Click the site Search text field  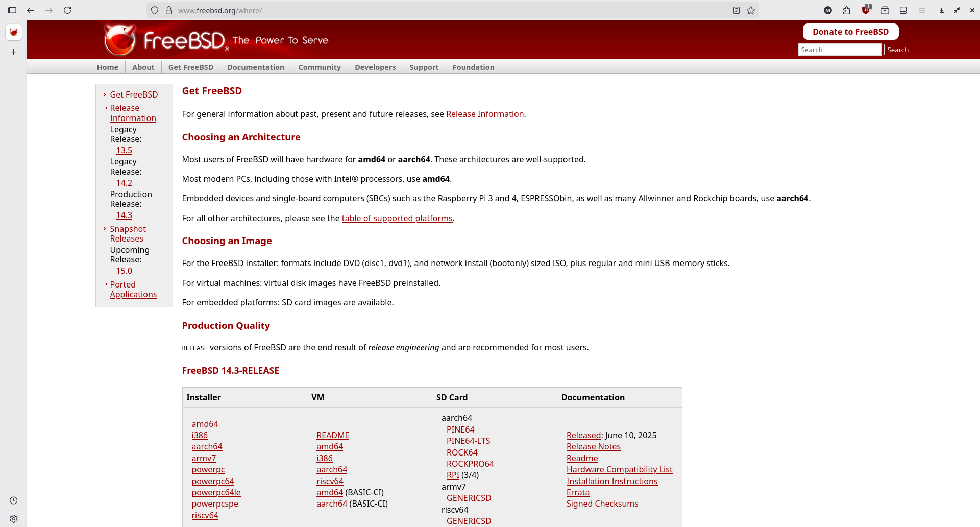840,50
